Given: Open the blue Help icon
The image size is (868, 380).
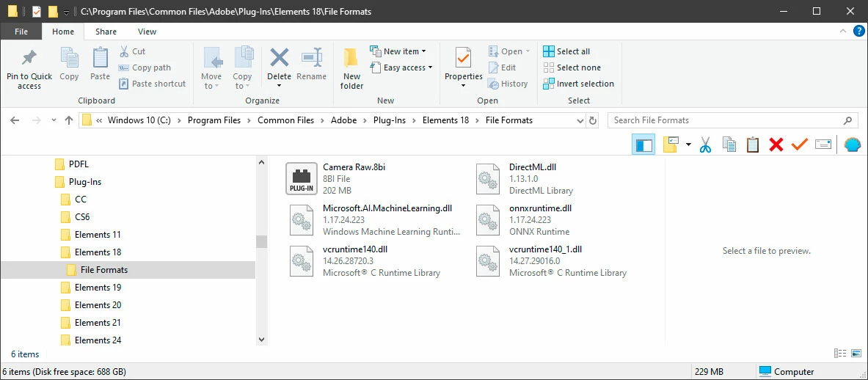Looking at the screenshot, I should (858, 32).
